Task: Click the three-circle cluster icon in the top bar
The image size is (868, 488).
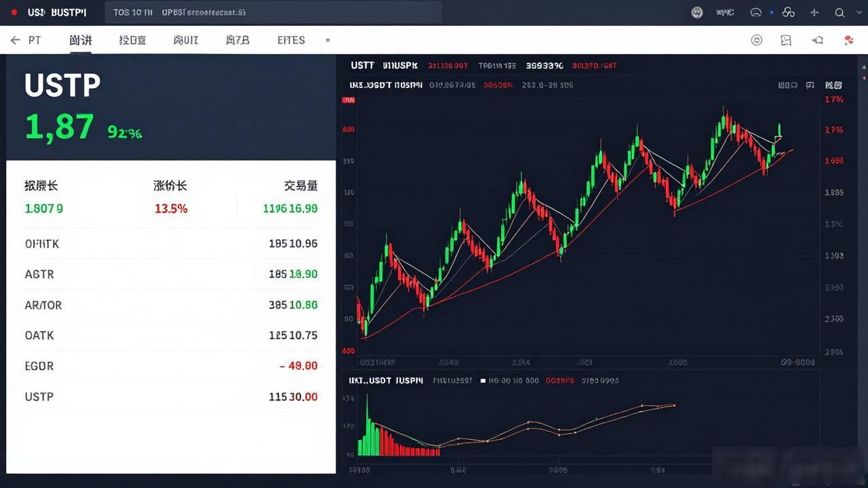Action: [788, 12]
